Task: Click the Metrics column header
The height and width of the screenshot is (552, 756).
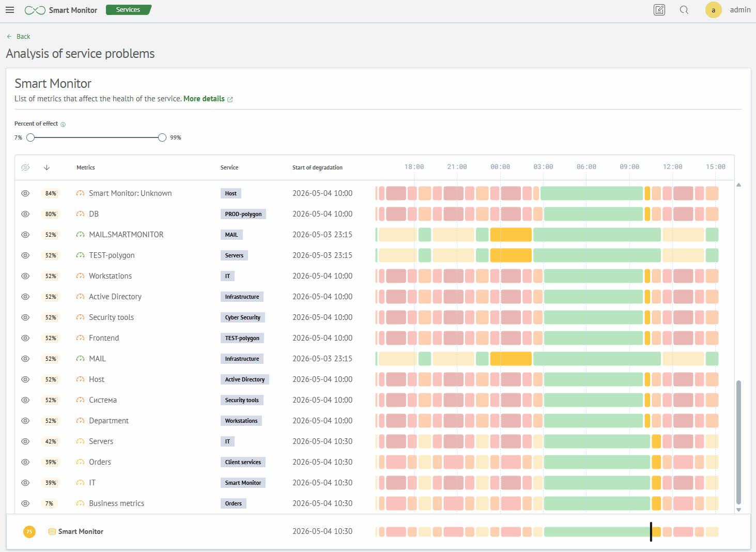Action: pos(86,167)
